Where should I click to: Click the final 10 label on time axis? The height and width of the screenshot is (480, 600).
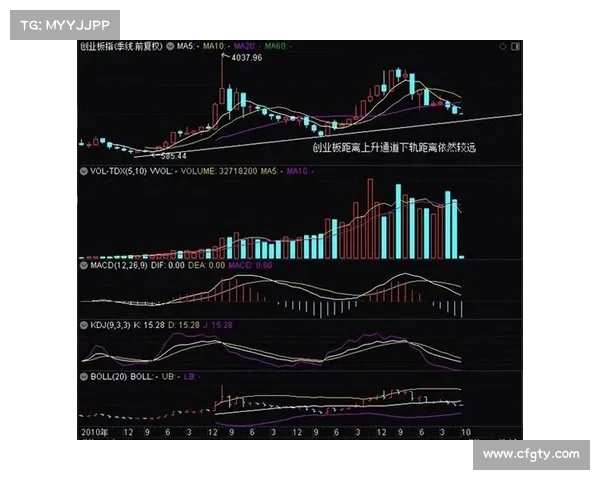466,432
